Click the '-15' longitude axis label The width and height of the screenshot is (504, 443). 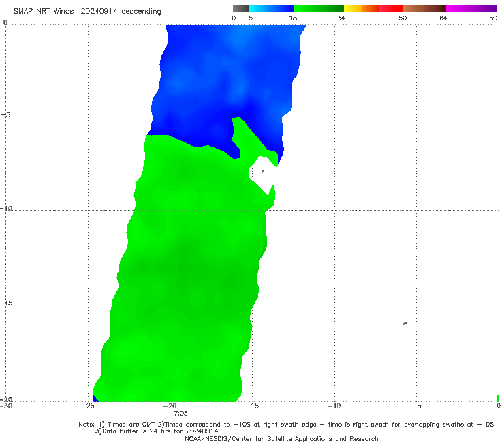coord(252,406)
